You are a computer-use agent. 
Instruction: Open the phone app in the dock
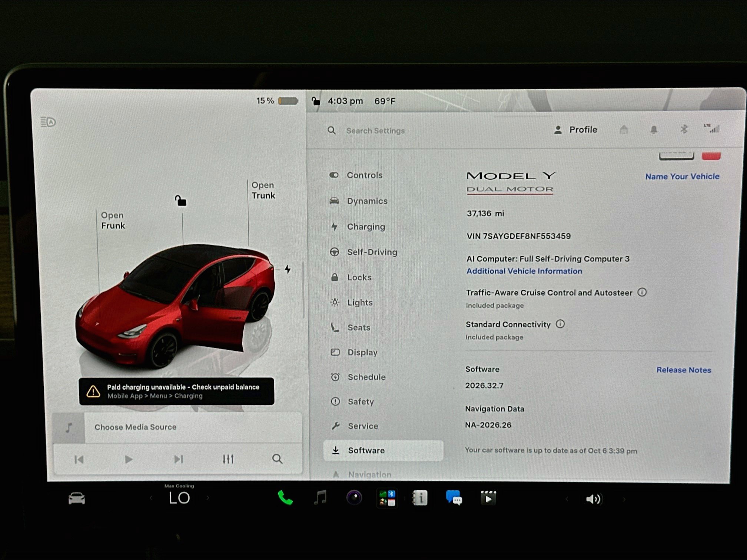pyautogui.click(x=285, y=498)
